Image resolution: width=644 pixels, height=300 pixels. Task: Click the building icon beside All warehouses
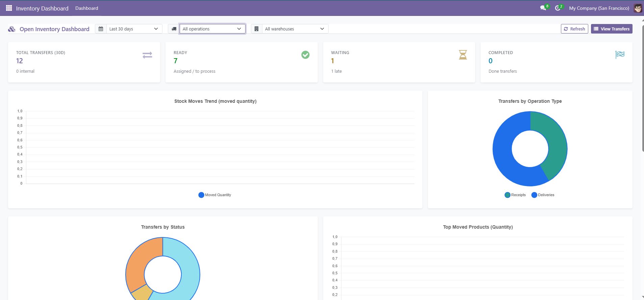point(257,29)
